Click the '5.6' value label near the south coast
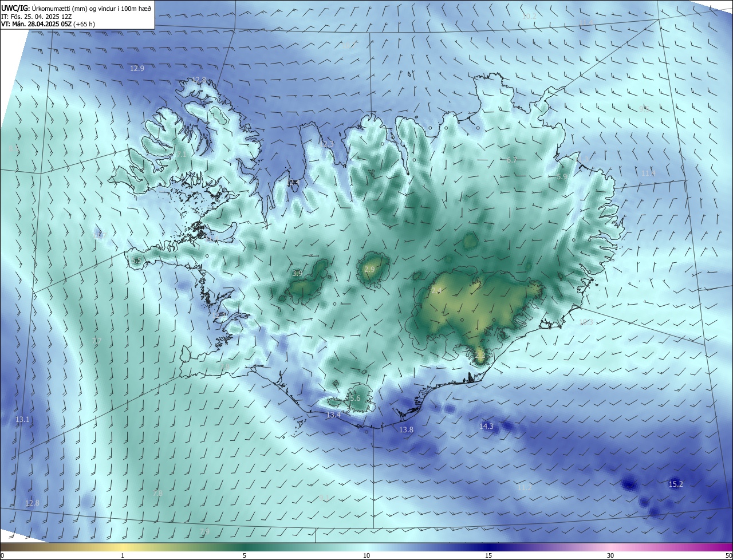The image size is (733, 560). (355, 399)
